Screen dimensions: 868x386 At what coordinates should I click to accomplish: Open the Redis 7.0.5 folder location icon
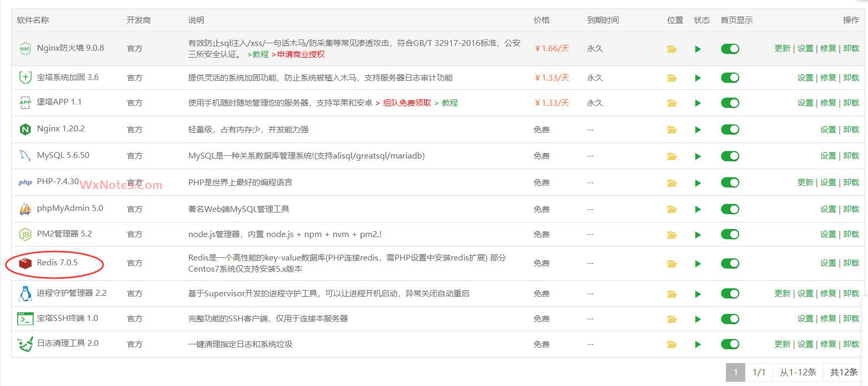671,264
